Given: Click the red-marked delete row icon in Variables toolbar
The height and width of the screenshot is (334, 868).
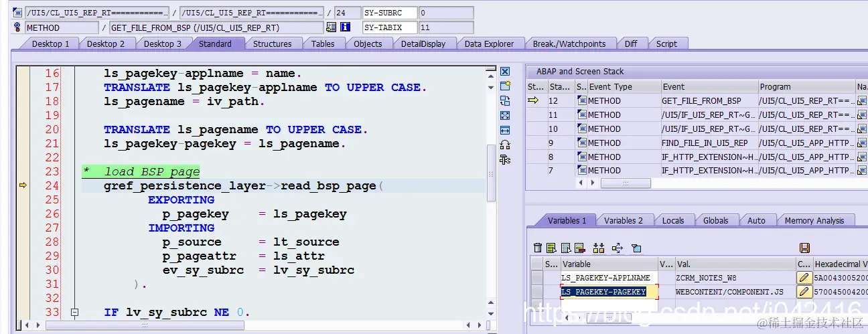Looking at the screenshot, I should click(x=579, y=248).
